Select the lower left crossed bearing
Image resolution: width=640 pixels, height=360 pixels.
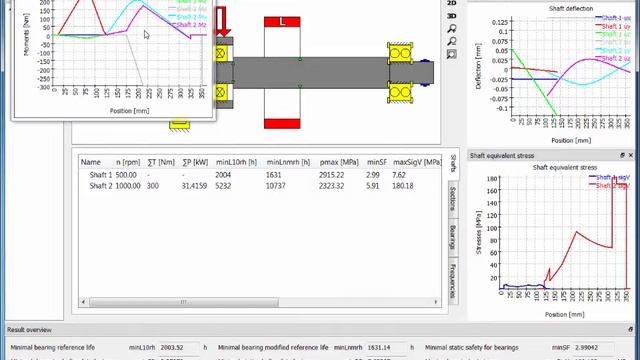pyautogui.click(x=221, y=92)
